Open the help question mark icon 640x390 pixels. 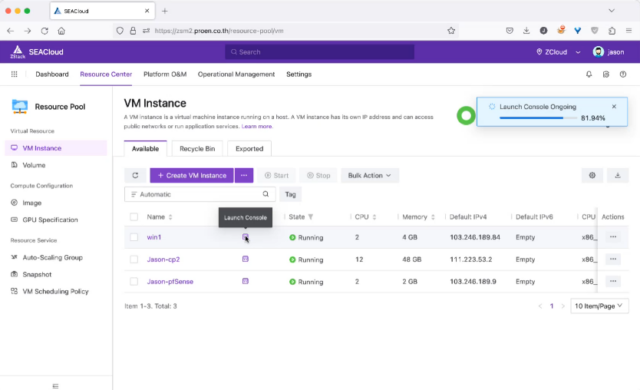point(623,74)
